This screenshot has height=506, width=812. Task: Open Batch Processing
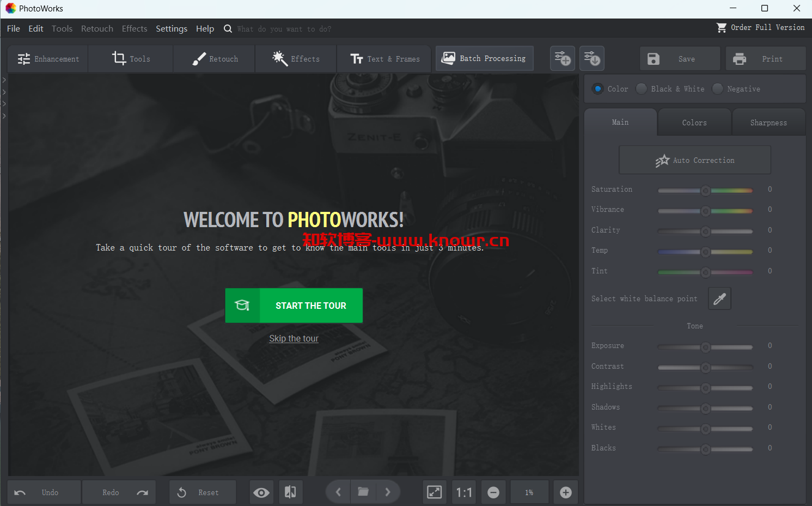(484, 58)
